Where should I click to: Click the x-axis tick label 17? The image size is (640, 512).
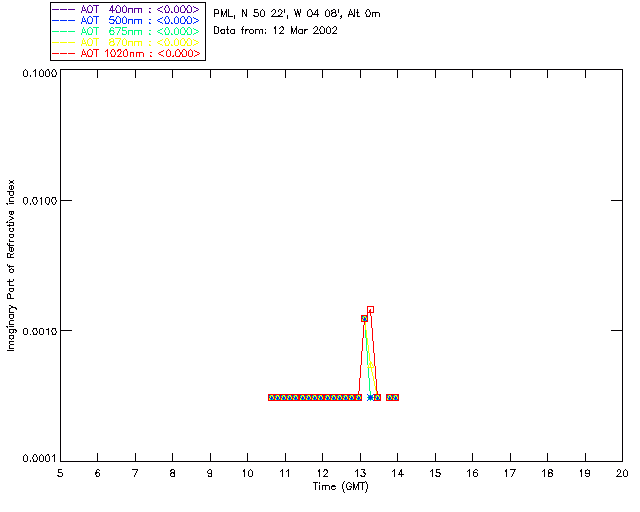click(510, 473)
